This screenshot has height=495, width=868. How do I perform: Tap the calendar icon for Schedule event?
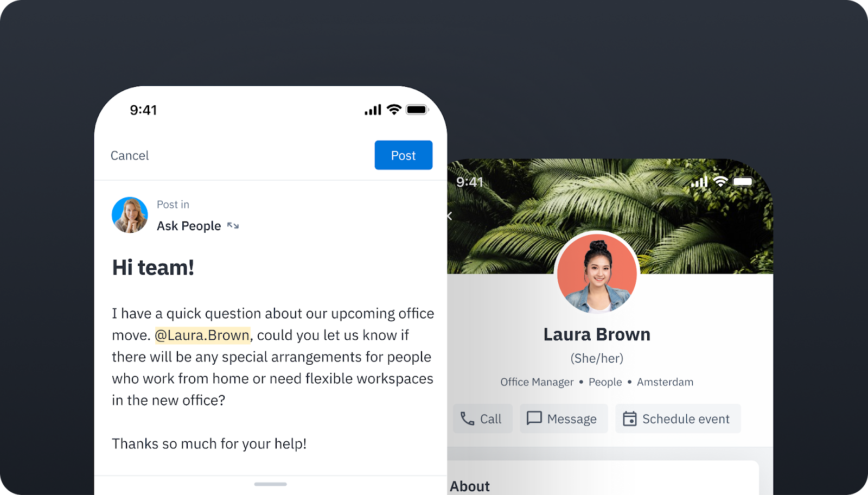coord(629,418)
